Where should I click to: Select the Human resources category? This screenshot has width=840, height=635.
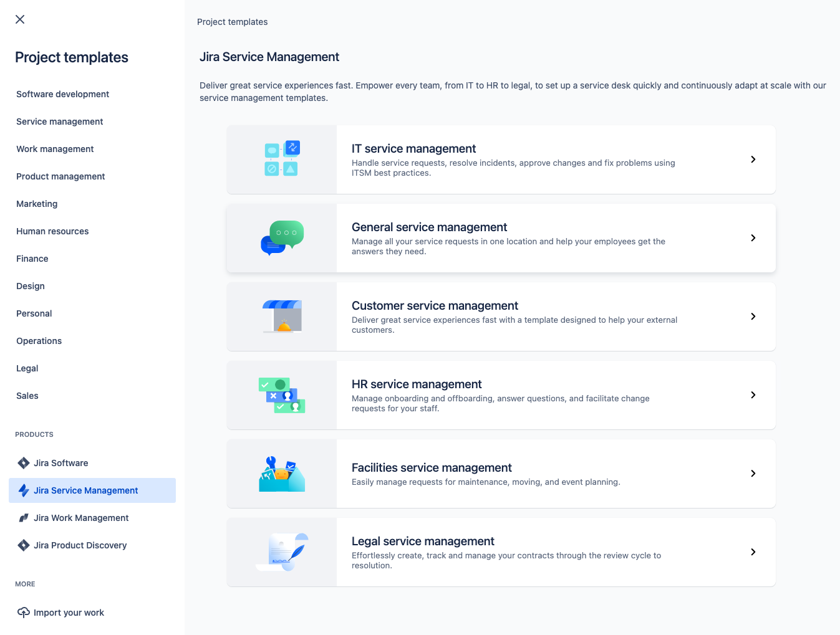click(x=52, y=231)
